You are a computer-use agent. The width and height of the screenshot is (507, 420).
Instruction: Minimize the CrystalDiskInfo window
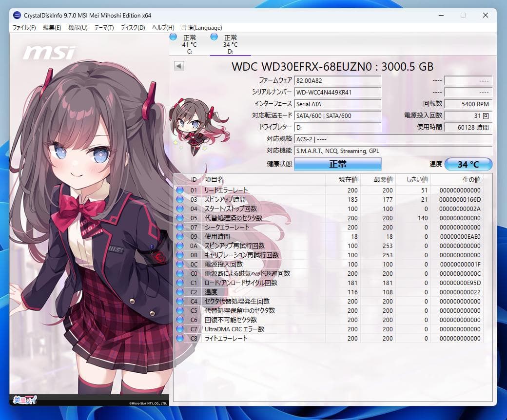[441, 15]
